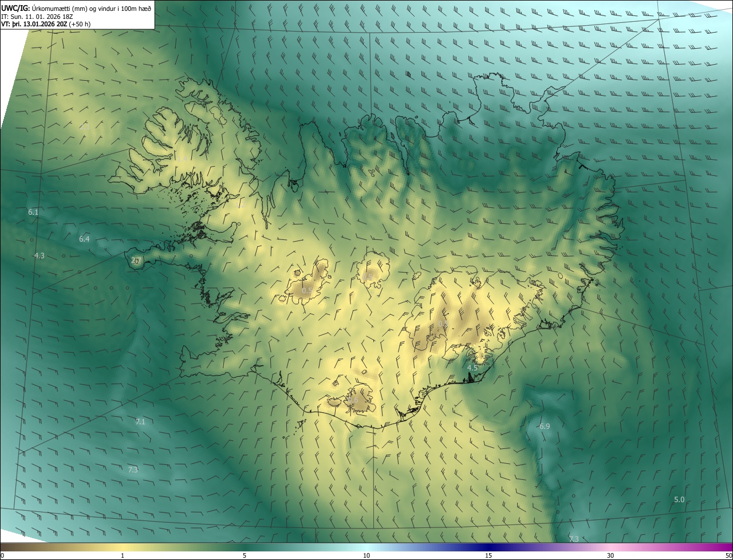The width and height of the screenshot is (733, 560).
Task: Select the 1 tick on the color scale
Action: pos(123,556)
